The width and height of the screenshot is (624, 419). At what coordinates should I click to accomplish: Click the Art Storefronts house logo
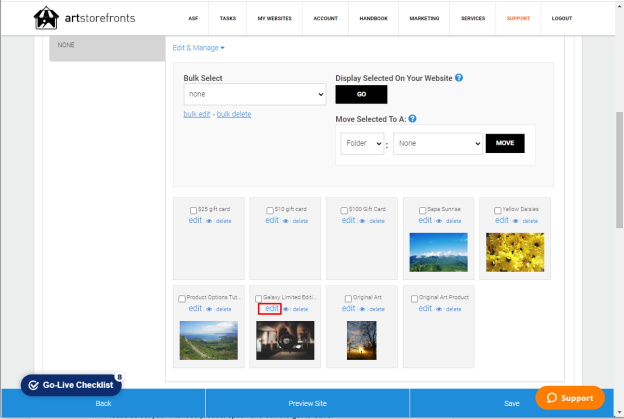pos(46,18)
